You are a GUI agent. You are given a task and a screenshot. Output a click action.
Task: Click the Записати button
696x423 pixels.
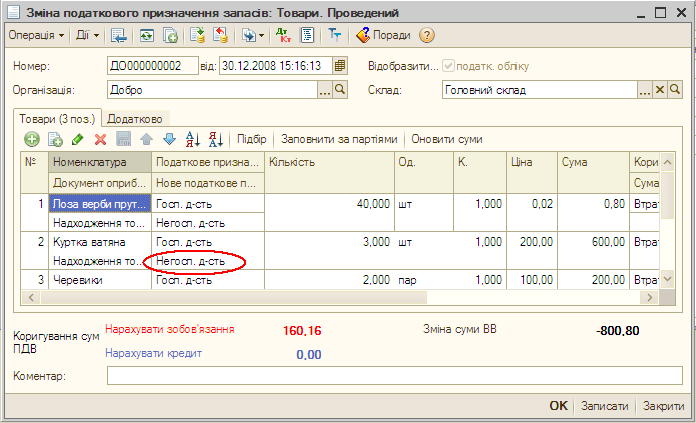[x=605, y=406]
